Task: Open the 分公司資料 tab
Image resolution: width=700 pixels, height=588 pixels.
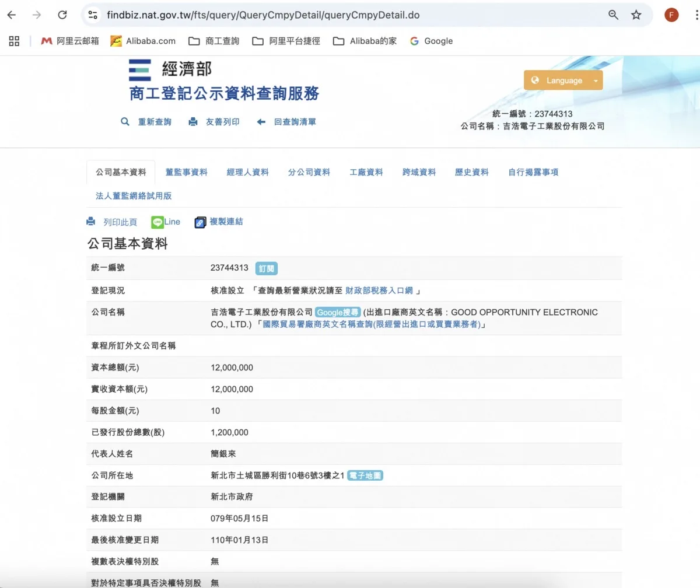Action: 309,172
